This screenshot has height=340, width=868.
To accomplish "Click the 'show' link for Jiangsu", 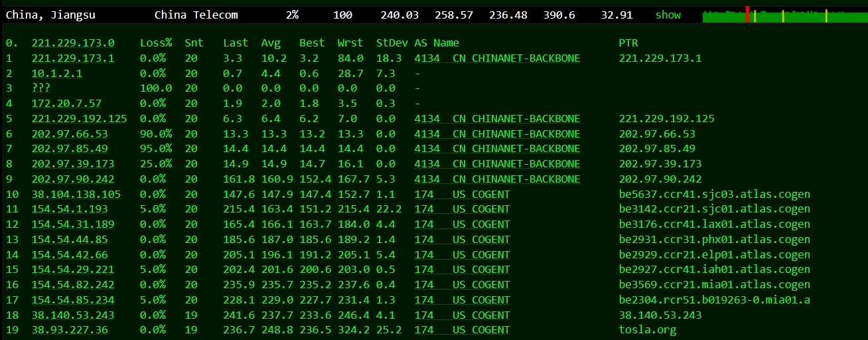I will point(668,15).
